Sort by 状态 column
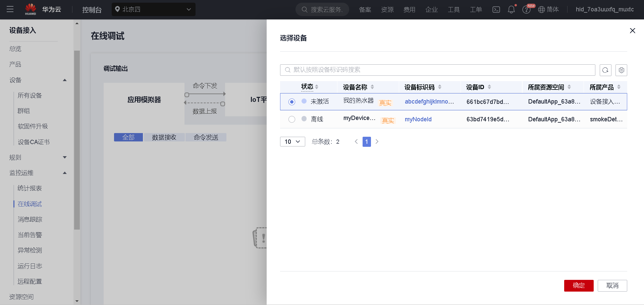The height and width of the screenshot is (305, 644). click(317, 87)
